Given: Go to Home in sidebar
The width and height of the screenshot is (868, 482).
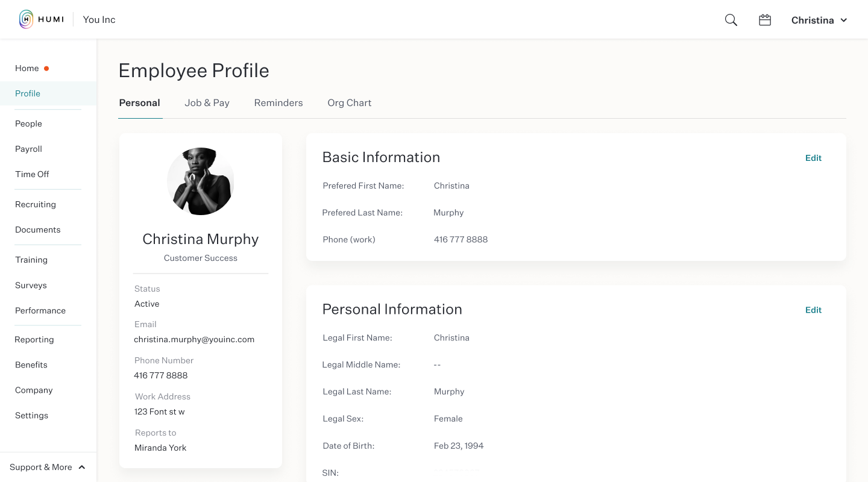Looking at the screenshot, I should (27, 68).
